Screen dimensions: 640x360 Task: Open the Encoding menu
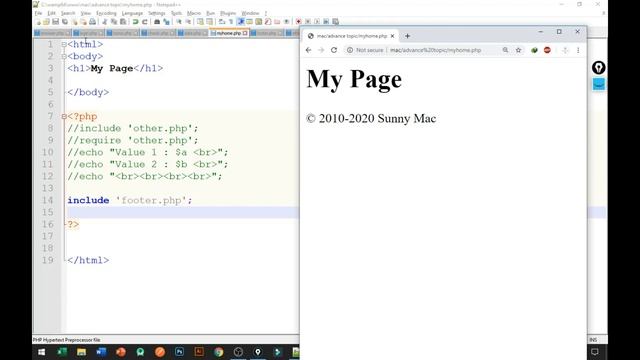point(106,13)
